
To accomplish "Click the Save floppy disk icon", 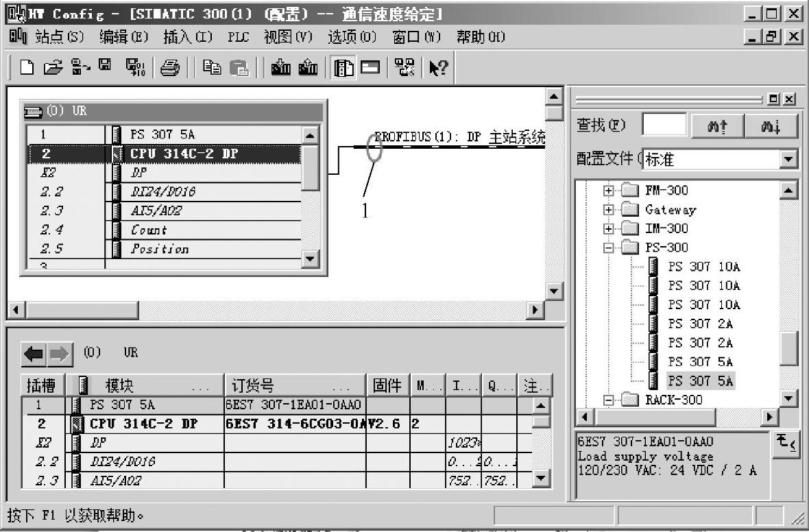I will pos(106,66).
